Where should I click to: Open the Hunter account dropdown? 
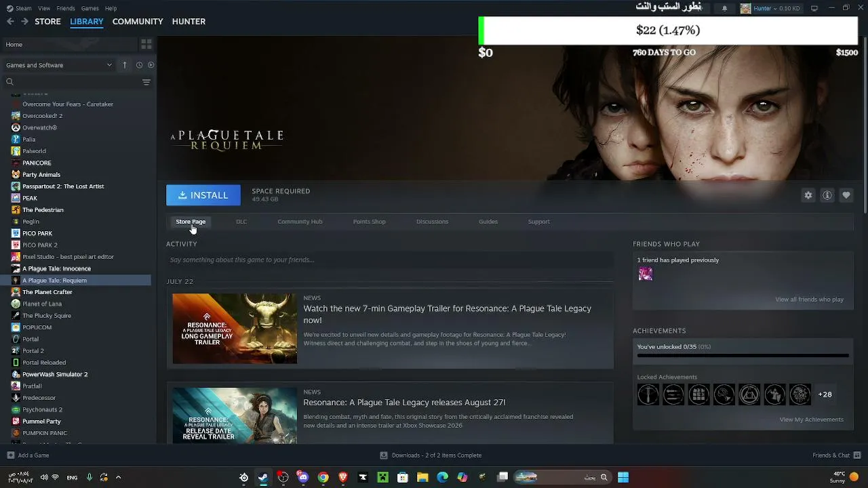pyautogui.click(x=770, y=8)
